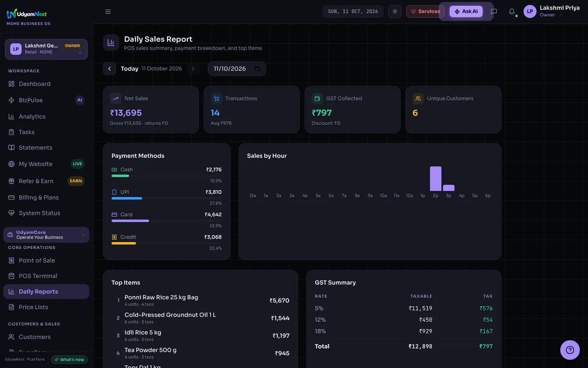588x368 pixels.
Task: Toggle the sidebar hamburger menu
Action: [108, 11]
